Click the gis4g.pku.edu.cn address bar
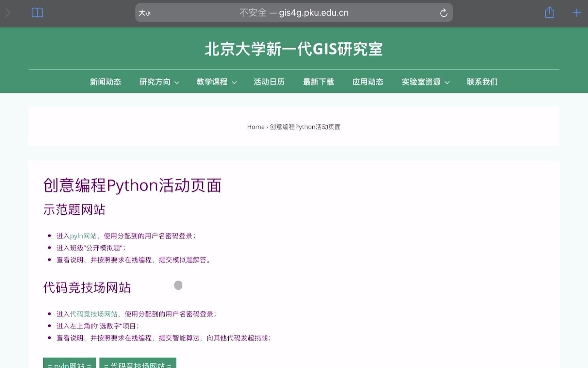This screenshot has height=368, width=588. coord(294,13)
